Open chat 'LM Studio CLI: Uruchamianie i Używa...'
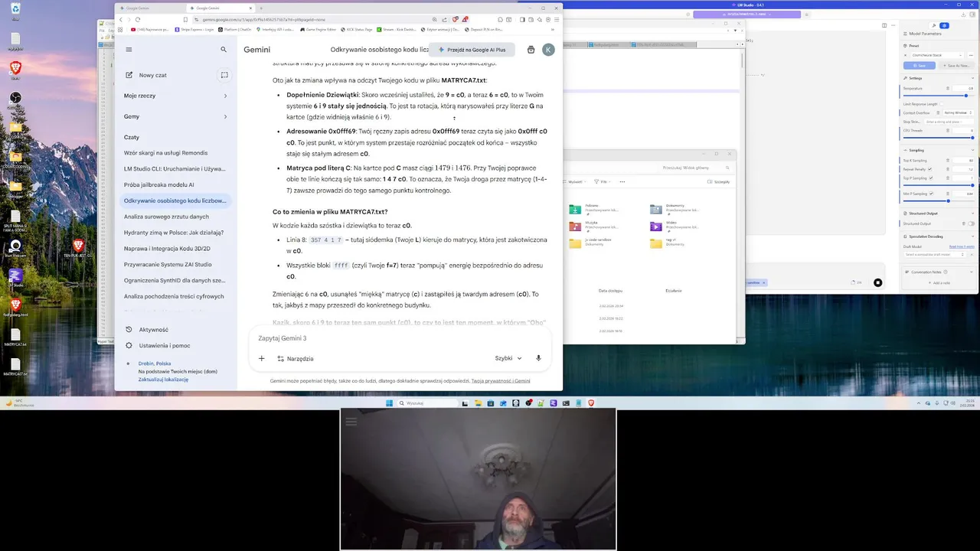This screenshot has height=551, width=980. [x=176, y=168]
